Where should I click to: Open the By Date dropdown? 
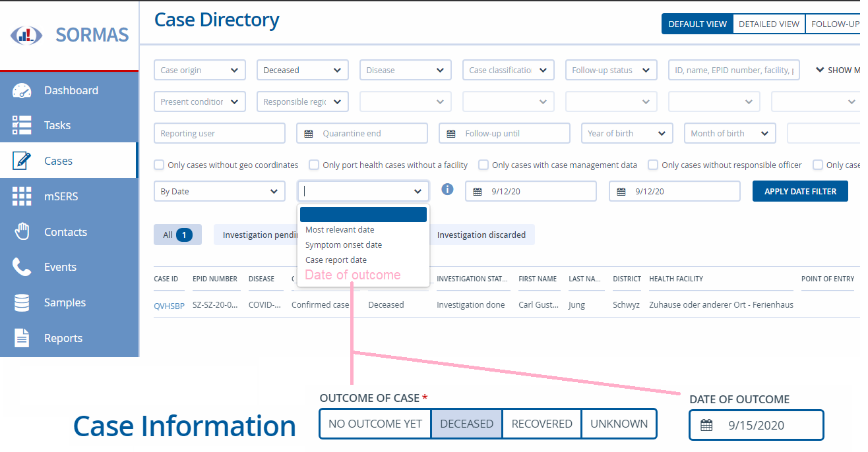click(220, 191)
